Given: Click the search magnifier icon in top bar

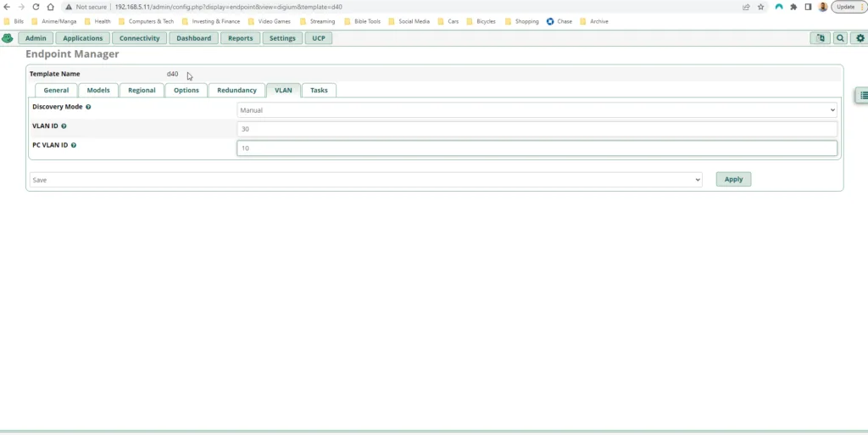Looking at the screenshot, I should (x=840, y=38).
